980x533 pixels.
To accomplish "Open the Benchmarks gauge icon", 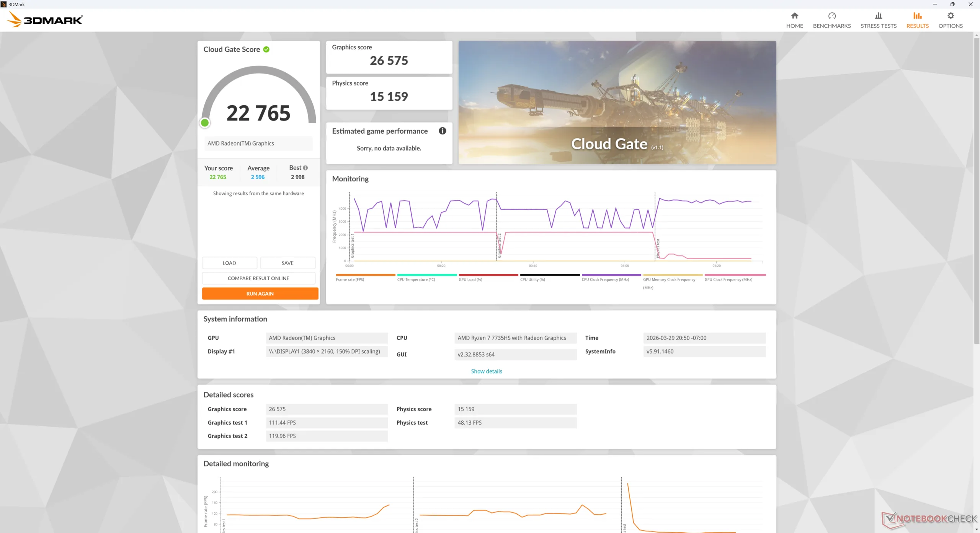I will coord(831,16).
